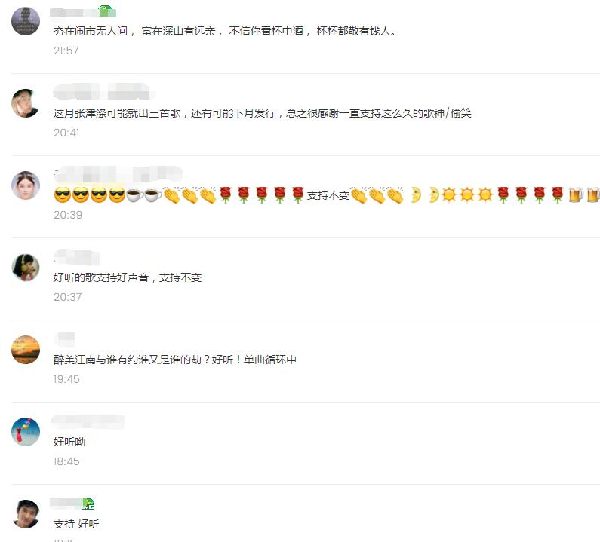
Task: Select the blurred username above the 20:41 comment
Action: click(101, 92)
